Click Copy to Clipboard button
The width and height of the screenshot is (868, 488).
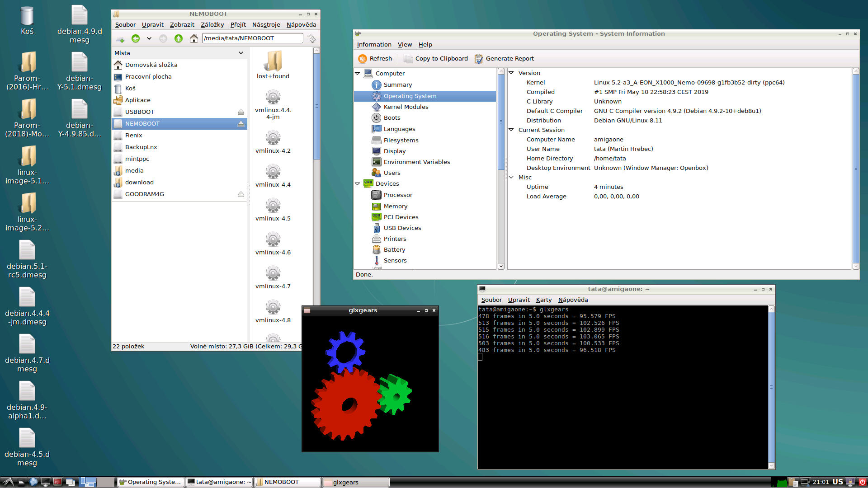(436, 59)
